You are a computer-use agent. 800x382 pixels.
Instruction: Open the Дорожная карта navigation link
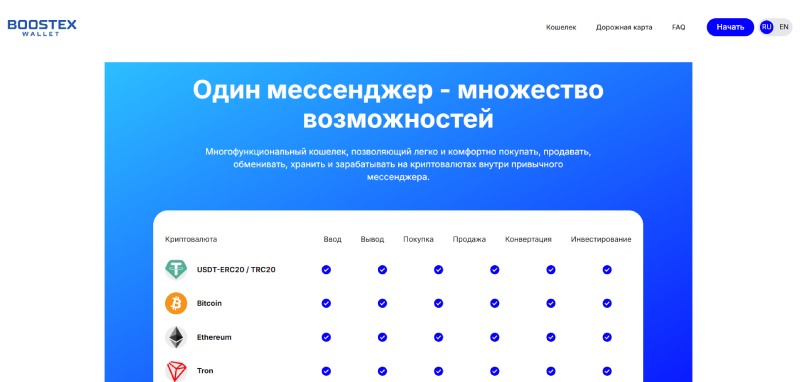pos(624,28)
